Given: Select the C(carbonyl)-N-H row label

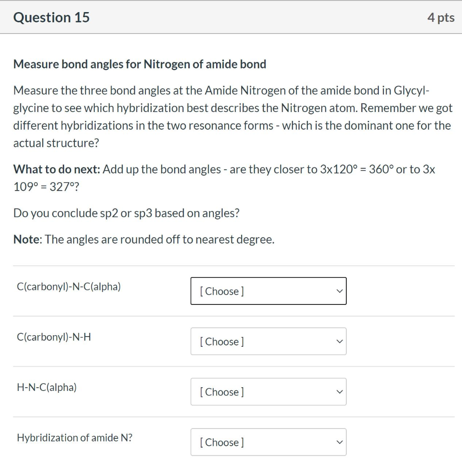Looking at the screenshot, I should [x=53, y=337].
